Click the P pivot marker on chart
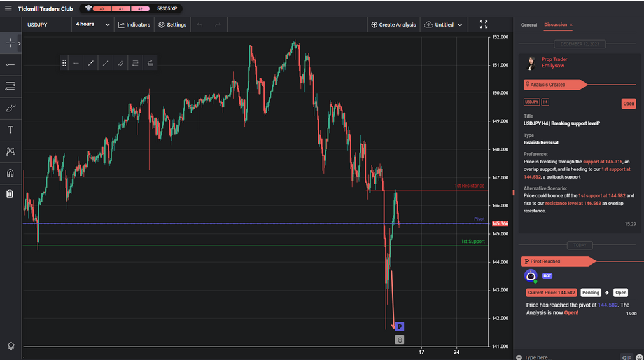Viewport: 644px width, 360px height. pyautogui.click(x=399, y=327)
